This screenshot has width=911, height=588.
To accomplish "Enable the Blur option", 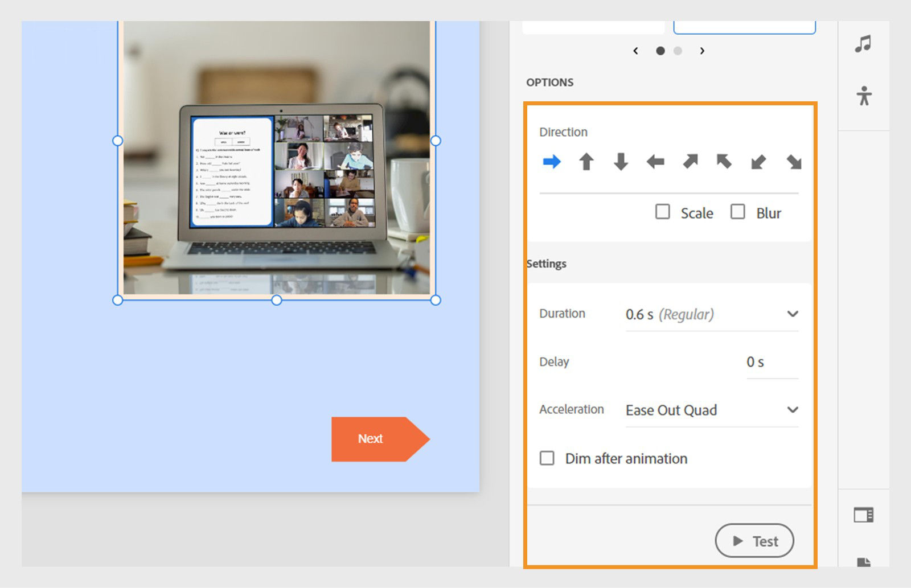I will pyautogui.click(x=738, y=212).
